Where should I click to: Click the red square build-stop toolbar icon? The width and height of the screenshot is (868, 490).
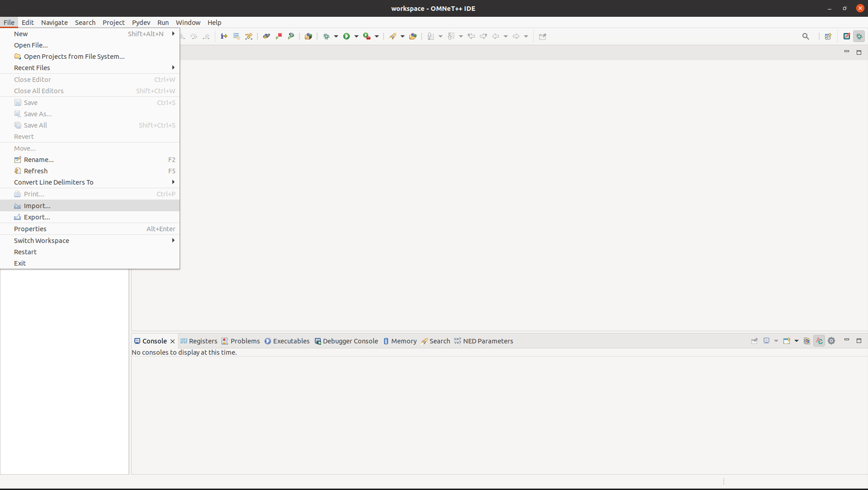click(279, 36)
